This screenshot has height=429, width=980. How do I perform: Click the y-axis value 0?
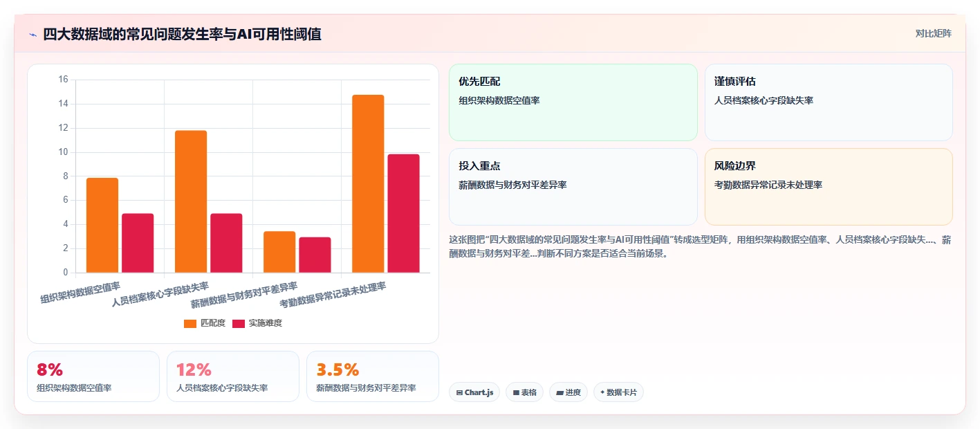(65, 273)
